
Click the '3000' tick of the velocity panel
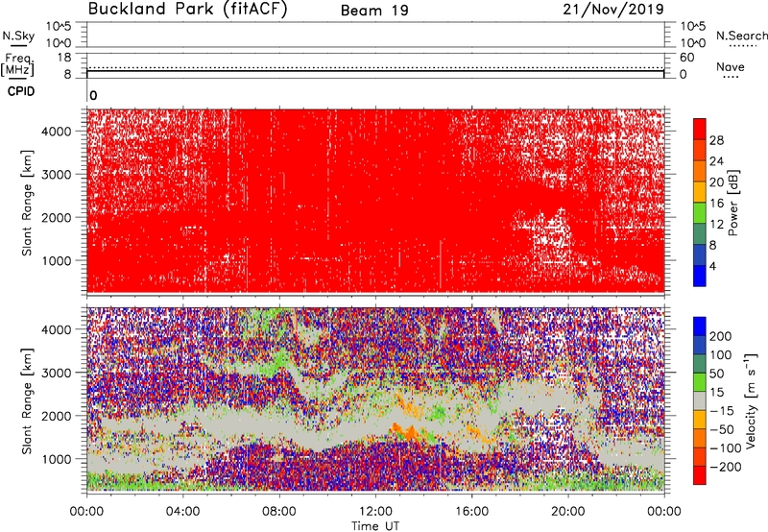pos(56,373)
